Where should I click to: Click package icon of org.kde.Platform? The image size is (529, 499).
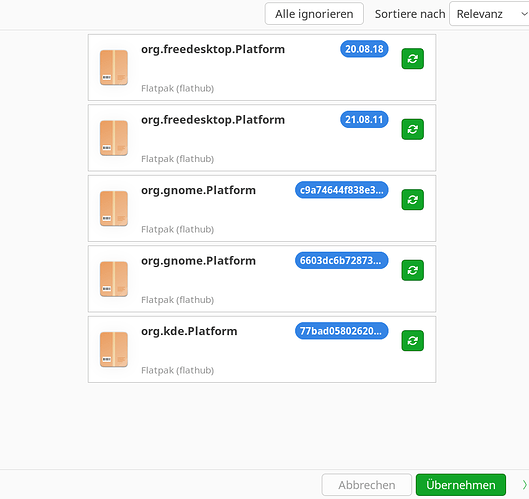tap(114, 350)
